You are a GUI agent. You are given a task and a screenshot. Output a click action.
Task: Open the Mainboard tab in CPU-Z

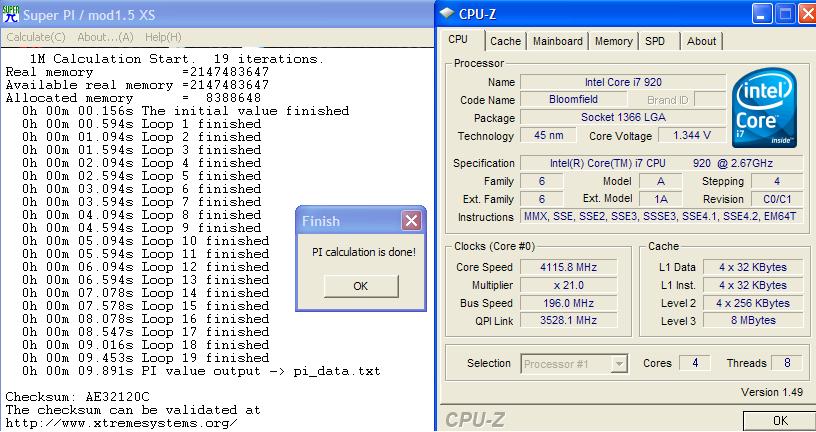click(558, 41)
